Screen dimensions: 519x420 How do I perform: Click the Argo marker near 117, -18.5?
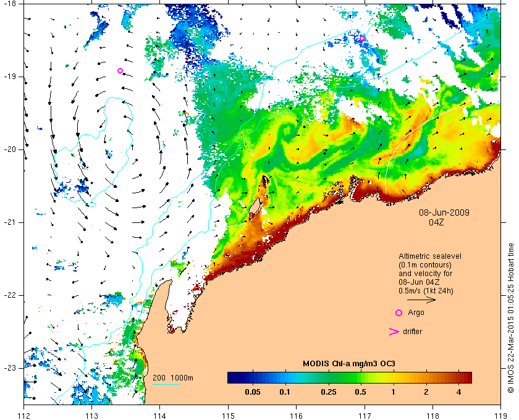pyautogui.click(x=362, y=38)
